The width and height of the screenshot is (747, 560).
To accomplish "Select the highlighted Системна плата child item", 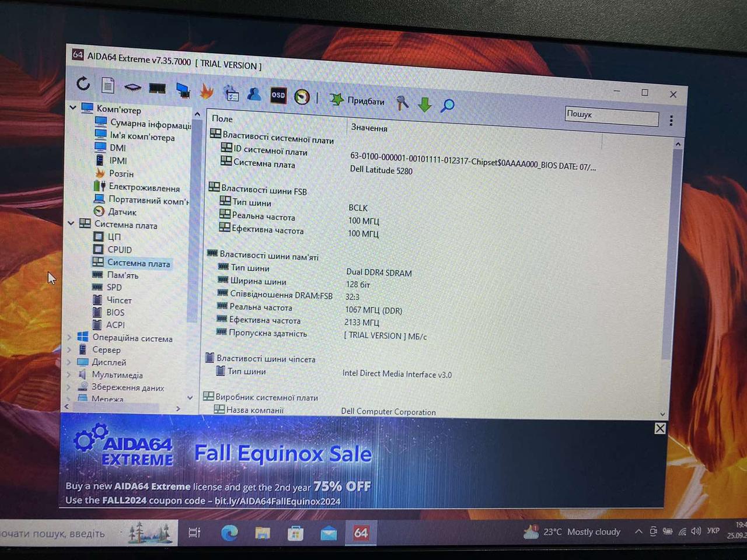I will point(132,262).
